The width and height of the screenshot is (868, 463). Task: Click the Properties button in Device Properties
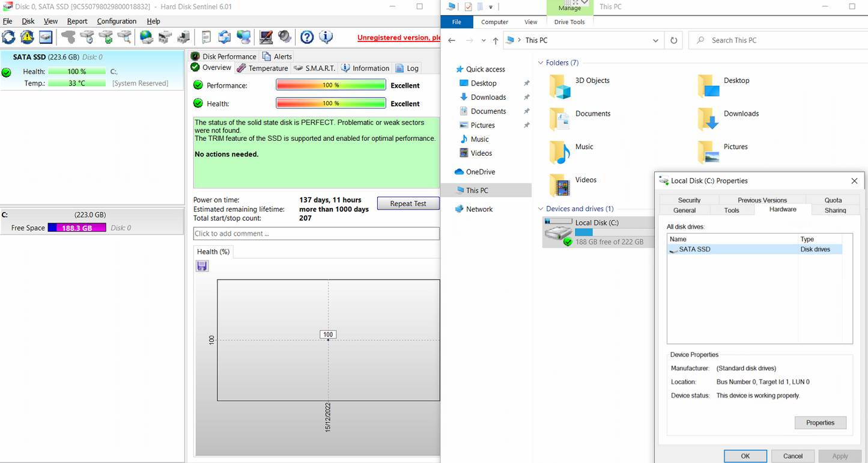coord(820,423)
